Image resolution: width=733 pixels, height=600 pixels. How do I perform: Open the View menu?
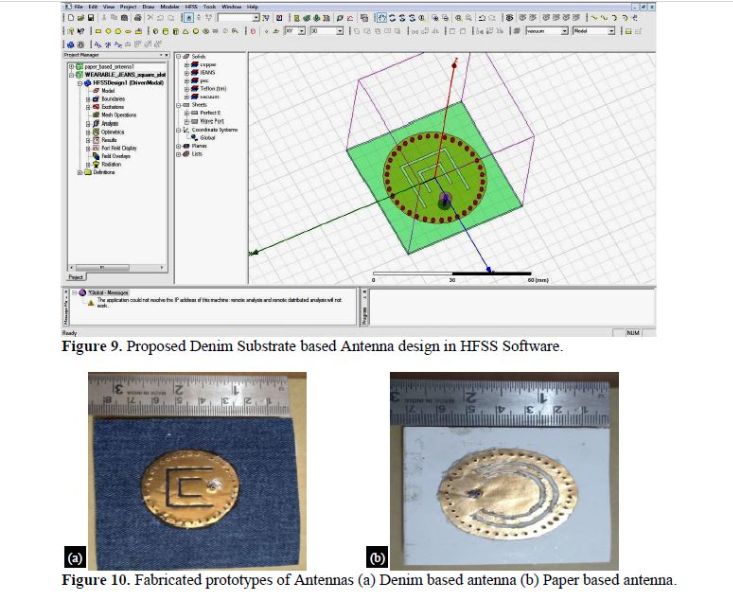(x=108, y=7)
